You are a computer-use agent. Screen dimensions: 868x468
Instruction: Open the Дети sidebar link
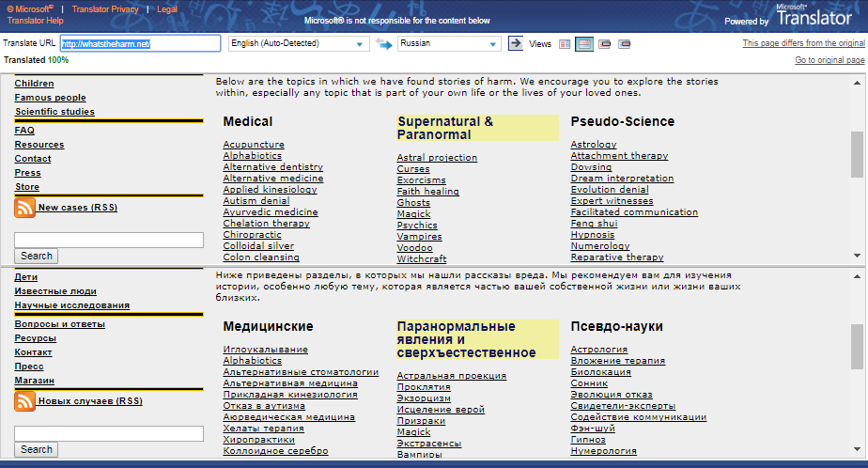(26, 277)
